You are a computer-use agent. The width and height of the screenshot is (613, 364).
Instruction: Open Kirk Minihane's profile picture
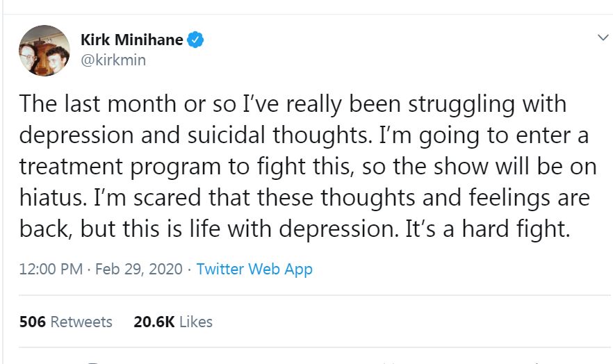tap(44, 51)
